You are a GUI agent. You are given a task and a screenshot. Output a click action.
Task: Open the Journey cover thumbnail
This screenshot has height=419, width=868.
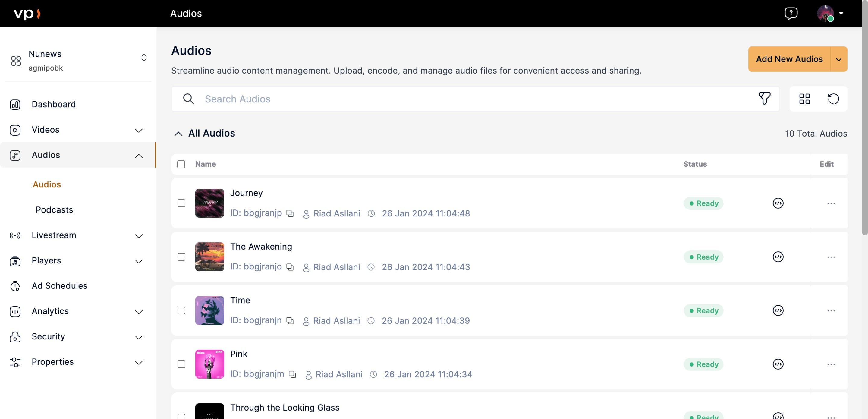click(209, 203)
